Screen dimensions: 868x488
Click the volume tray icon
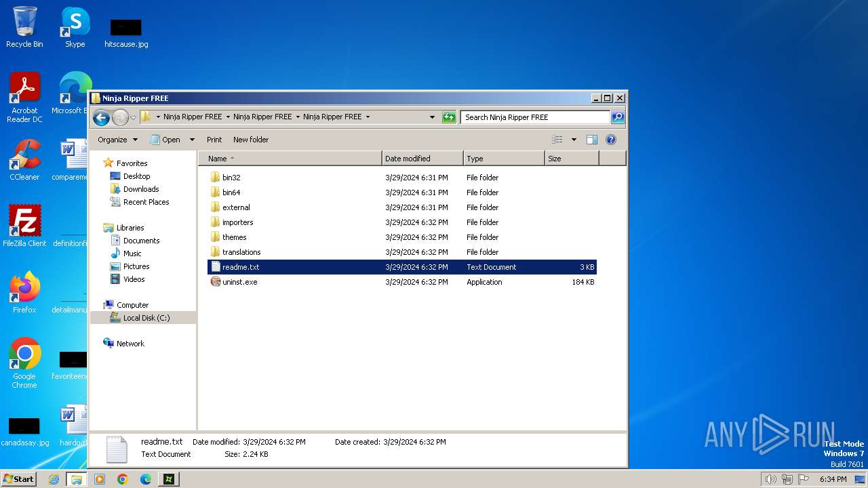(771, 479)
